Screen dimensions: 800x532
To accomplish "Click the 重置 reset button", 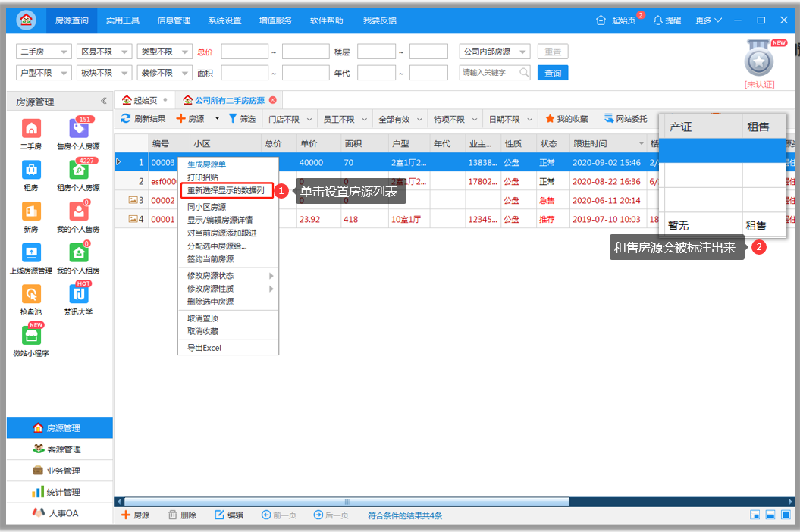I will [553, 52].
